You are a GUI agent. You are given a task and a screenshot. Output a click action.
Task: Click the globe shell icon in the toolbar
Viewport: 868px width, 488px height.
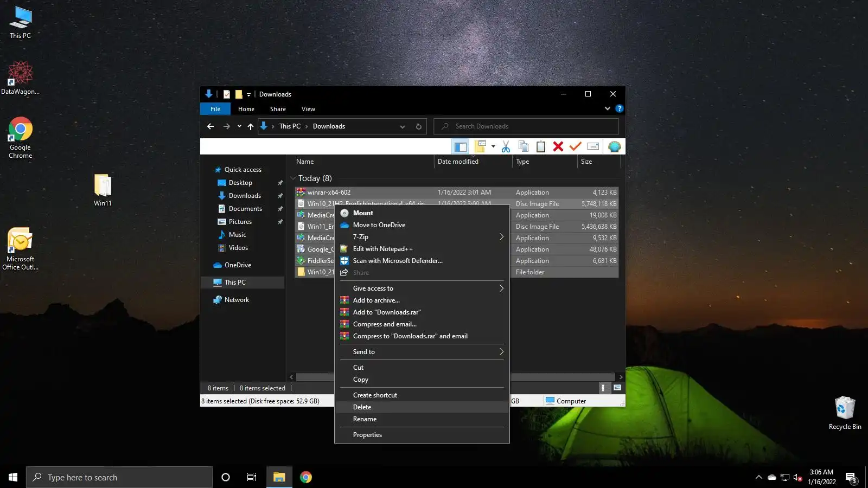614,146
